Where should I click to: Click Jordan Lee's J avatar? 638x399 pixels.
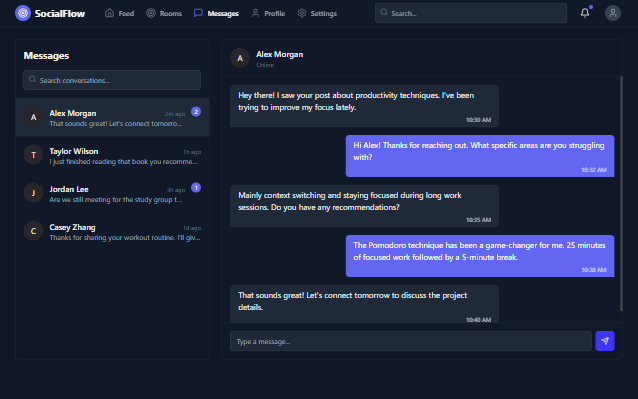click(x=33, y=193)
